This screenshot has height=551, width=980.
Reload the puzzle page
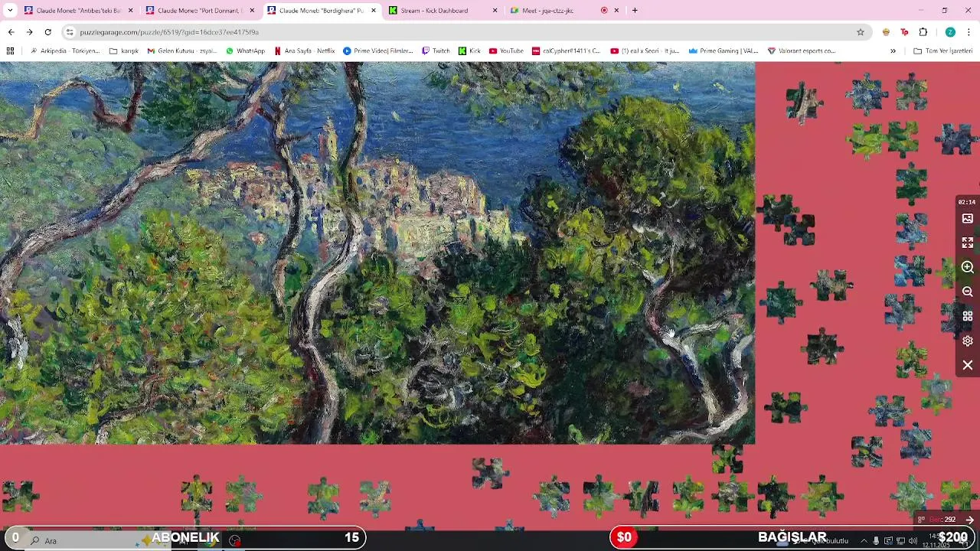point(47,32)
